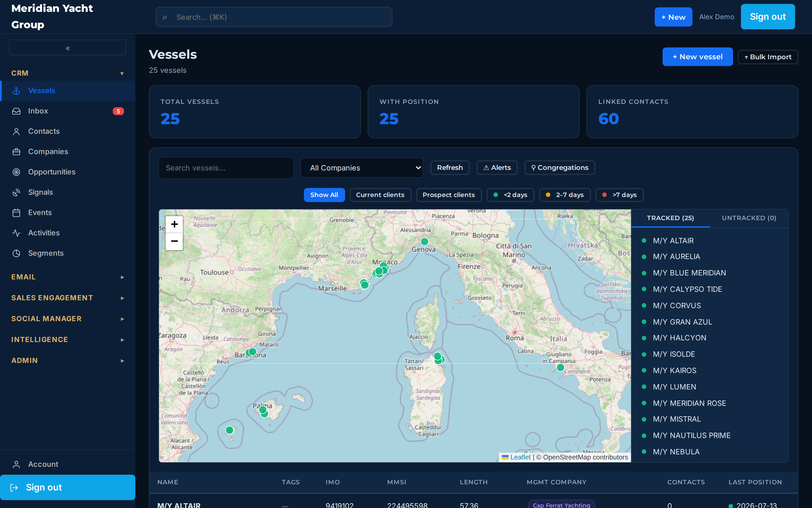Click the vessel marker cluster at Monaco
Image resolution: width=812 pixels, height=508 pixels.
[380, 270]
